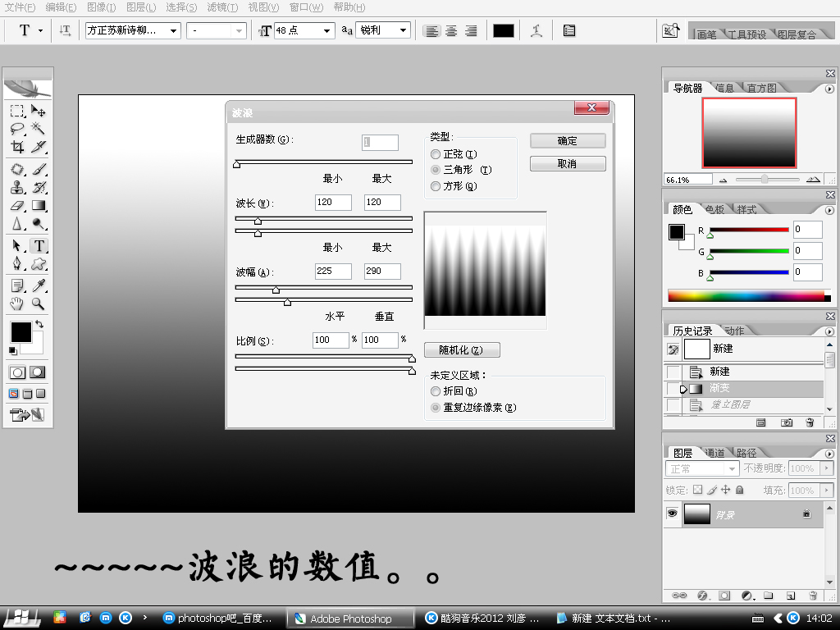Select the Brush tool
840x630 pixels.
pyautogui.click(x=39, y=169)
